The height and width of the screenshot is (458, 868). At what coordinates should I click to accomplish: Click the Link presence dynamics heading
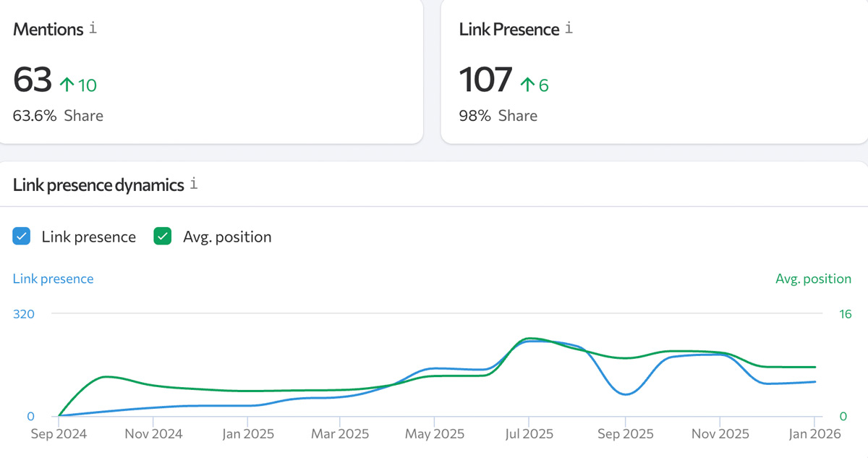[98, 185]
